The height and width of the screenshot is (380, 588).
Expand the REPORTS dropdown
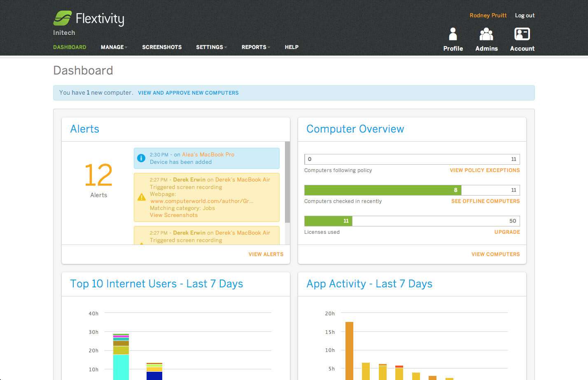tap(254, 47)
